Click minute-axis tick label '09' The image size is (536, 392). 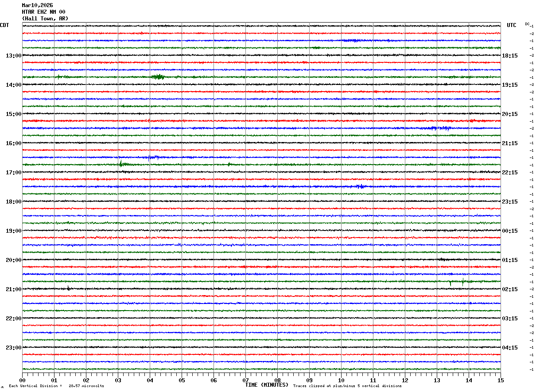click(x=309, y=380)
